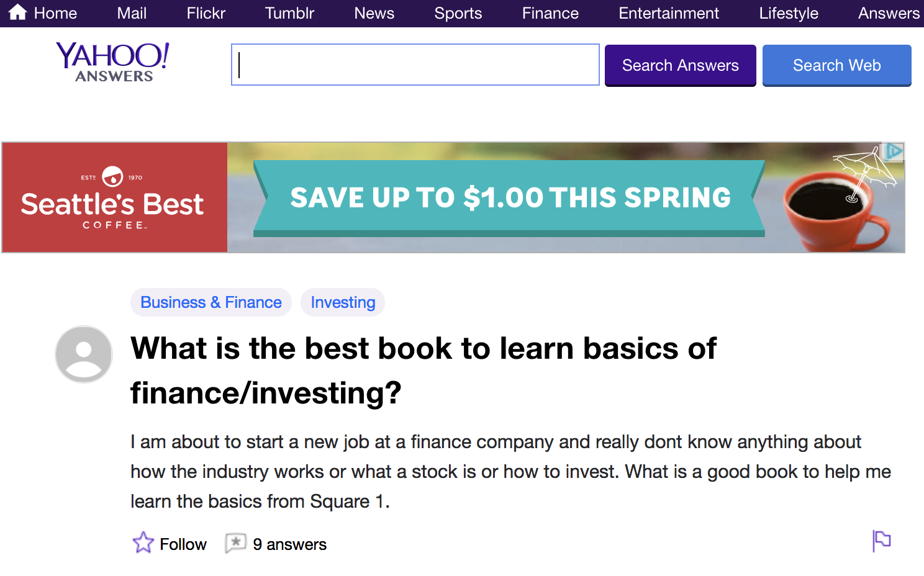Click the answers speech bubble icon
Screen dimensions: 924x576
tap(235, 543)
